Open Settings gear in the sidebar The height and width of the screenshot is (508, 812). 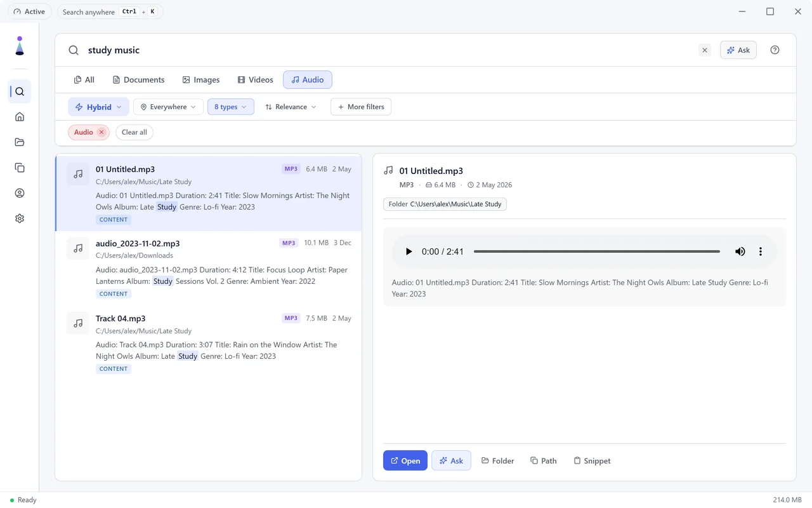point(20,218)
